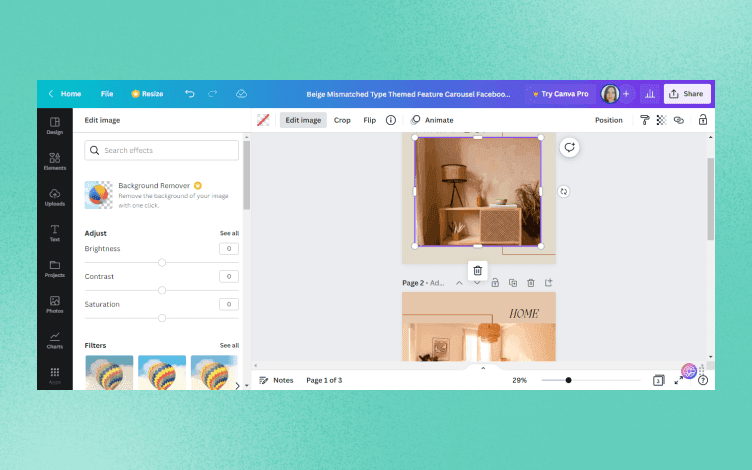This screenshot has width=752, height=470.
Task: Apply the second balloon filter thumbnail
Action: click(162, 372)
